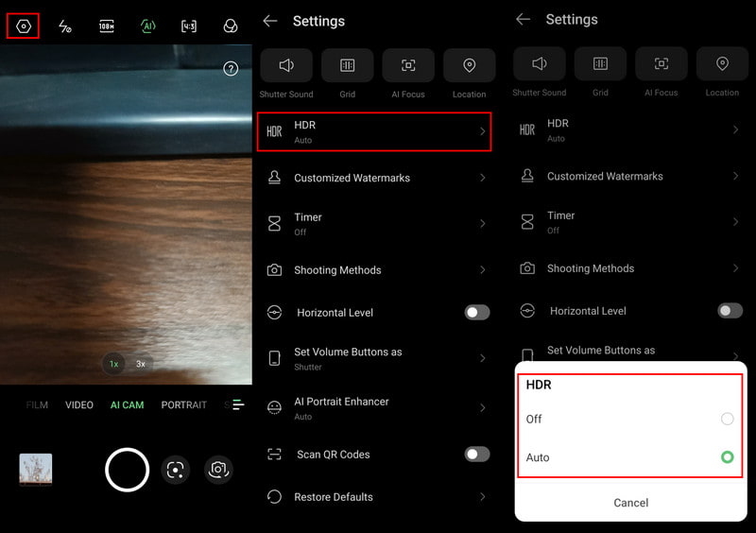Open more camera modes list icon

click(238, 404)
